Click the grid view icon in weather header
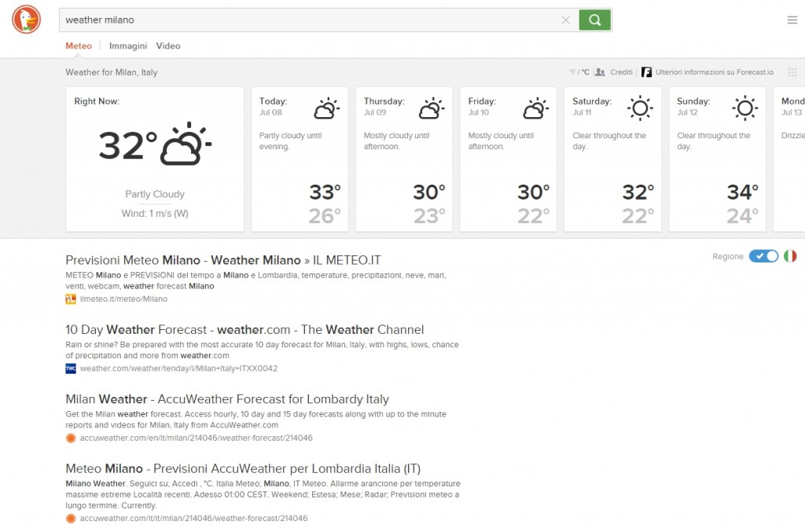The width and height of the screenshot is (805, 532). (792, 72)
